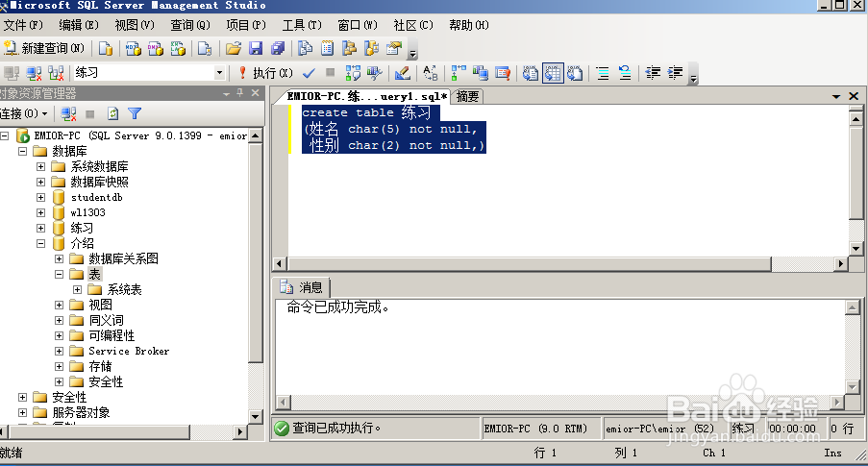Viewport: 868px width, 466px height.
Task: Open the Properties window icon
Action: [393, 49]
